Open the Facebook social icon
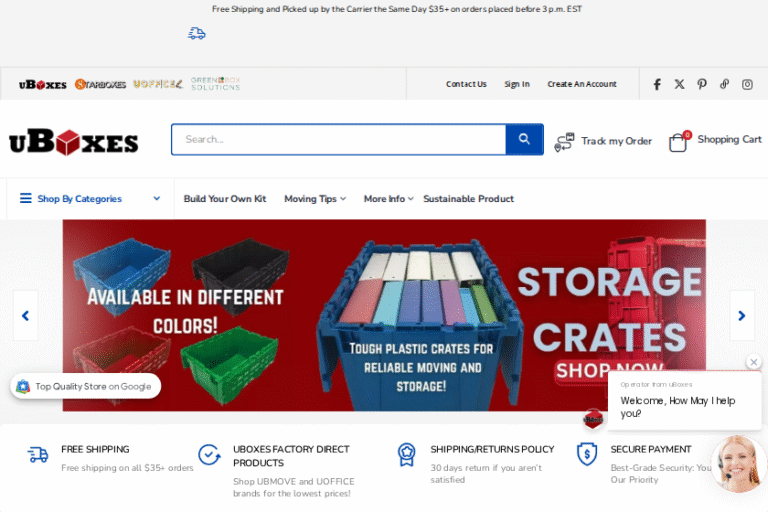This screenshot has width=768, height=512. coord(657,84)
